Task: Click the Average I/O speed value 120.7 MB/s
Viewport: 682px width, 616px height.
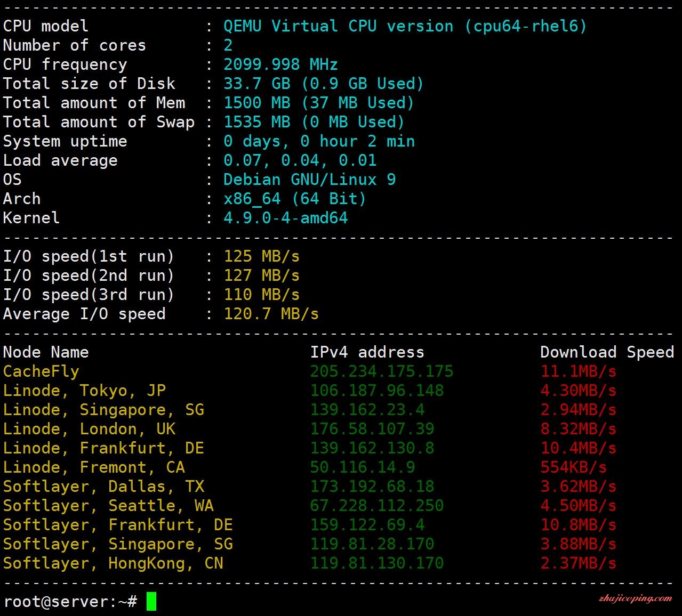Action: (271, 313)
